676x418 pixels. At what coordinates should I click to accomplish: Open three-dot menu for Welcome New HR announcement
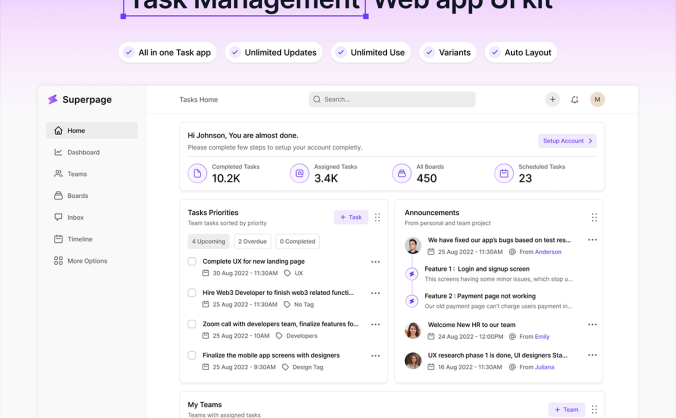[592, 324]
